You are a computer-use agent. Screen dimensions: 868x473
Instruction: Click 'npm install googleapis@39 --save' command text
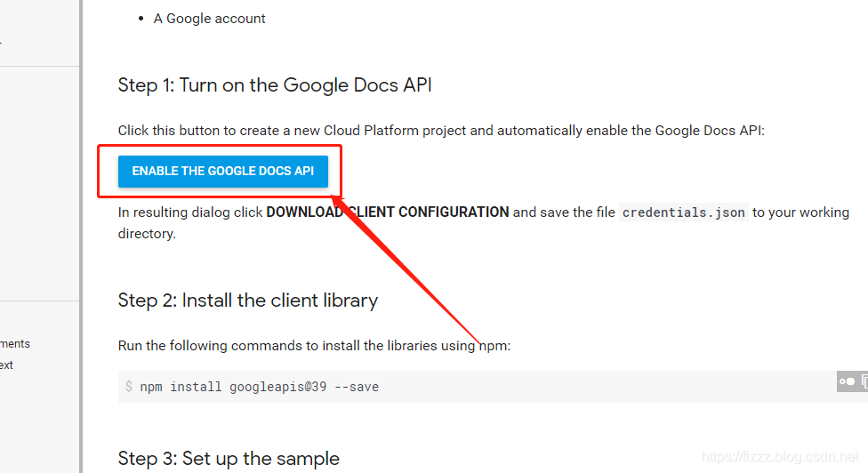(x=259, y=387)
